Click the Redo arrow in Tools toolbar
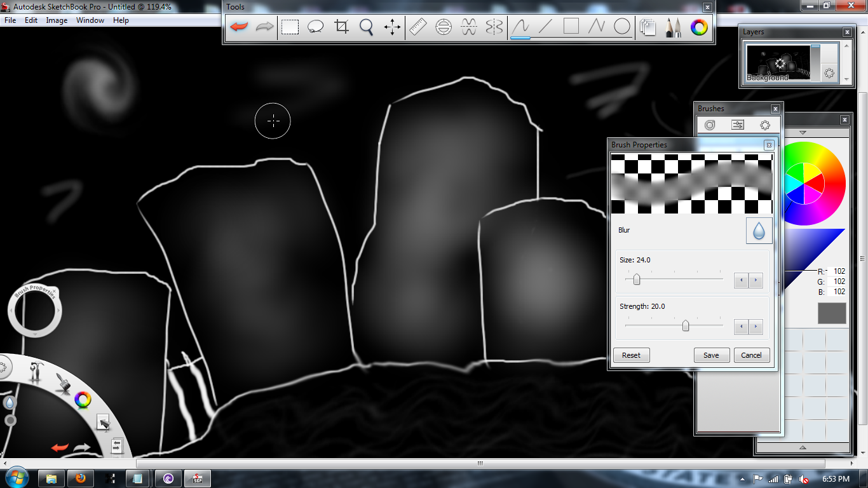Screen dimensions: 868x488 coord(264,27)
